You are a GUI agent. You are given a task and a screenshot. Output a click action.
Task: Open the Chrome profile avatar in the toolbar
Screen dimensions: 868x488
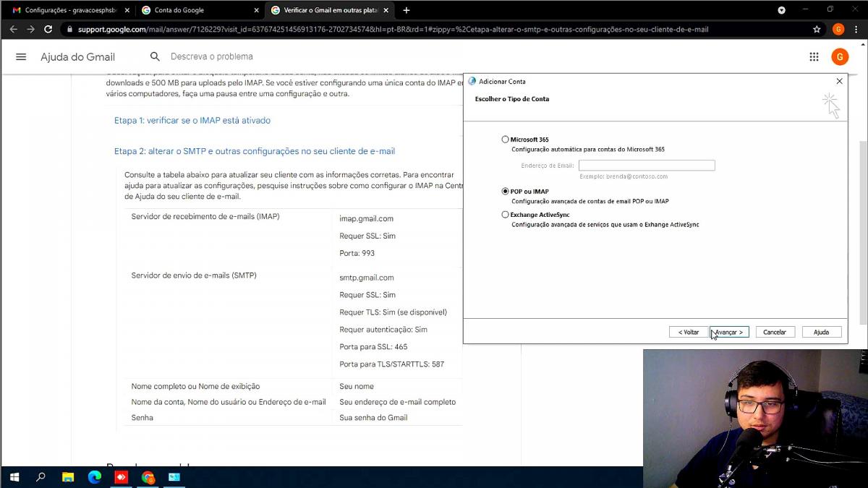(x=838, y=29)
